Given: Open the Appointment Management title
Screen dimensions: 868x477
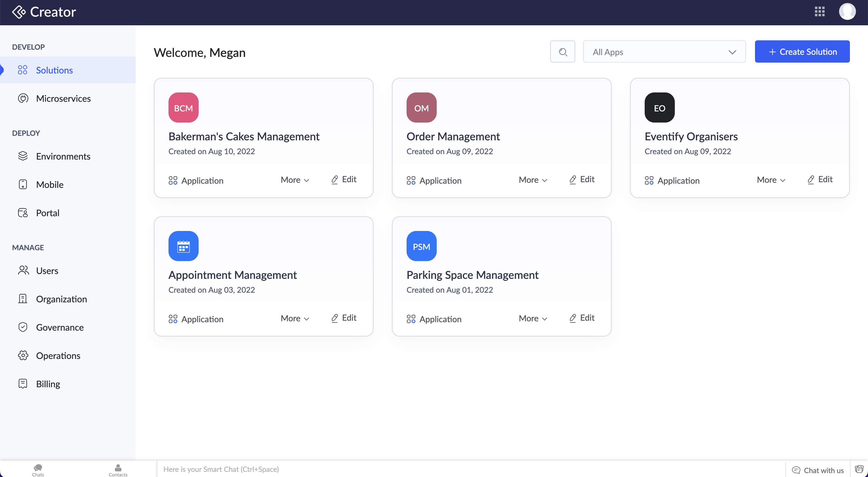Looking at the screenshot, I should pos(232,275).
